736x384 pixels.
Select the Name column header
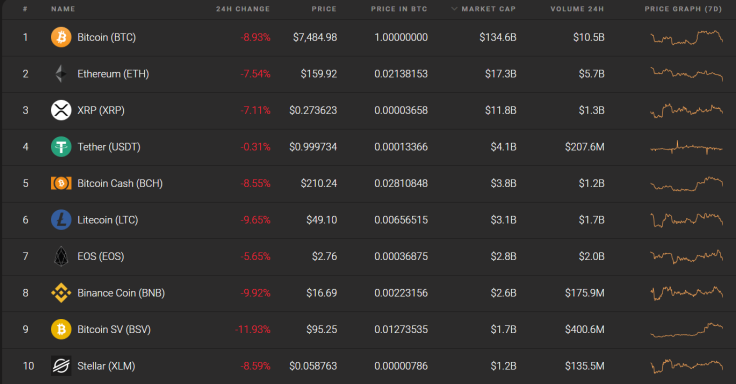point(63,9)
